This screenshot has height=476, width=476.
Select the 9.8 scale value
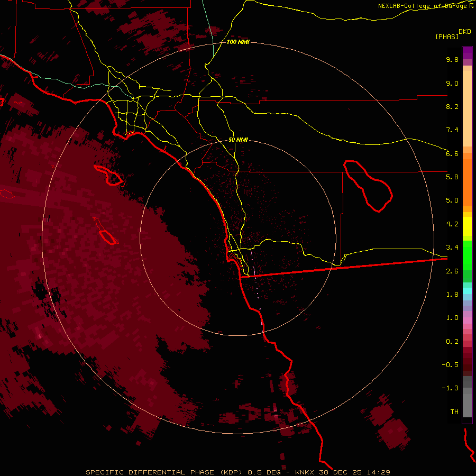pyautogui.click(x=452, y=59)
